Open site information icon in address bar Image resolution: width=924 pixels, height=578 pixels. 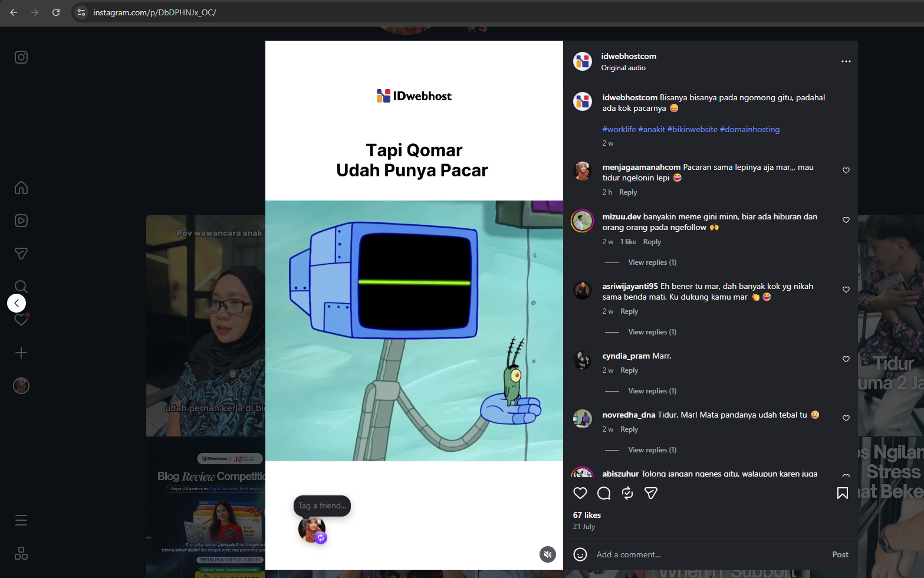81,12
